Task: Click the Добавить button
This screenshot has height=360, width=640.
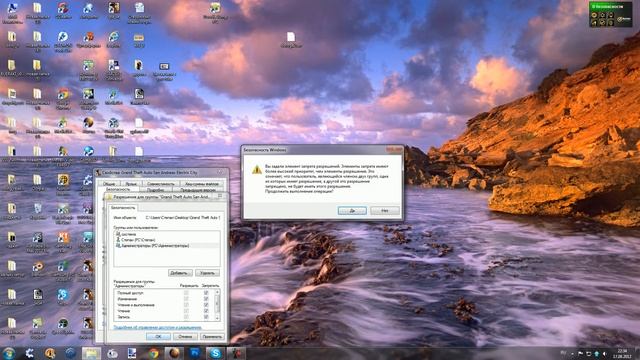Action: 180,273
